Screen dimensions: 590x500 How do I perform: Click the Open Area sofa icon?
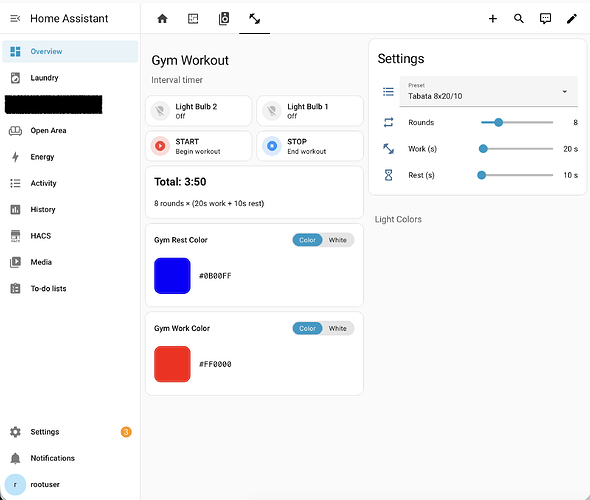15,131
